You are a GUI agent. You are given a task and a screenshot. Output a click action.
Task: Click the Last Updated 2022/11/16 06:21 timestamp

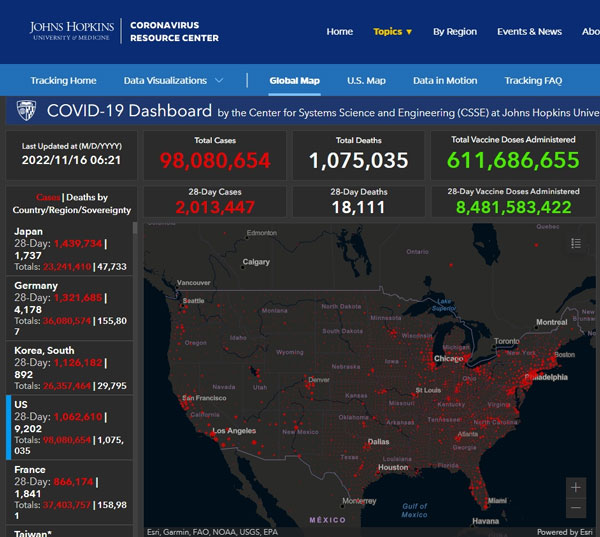click(x=72, y=160)
